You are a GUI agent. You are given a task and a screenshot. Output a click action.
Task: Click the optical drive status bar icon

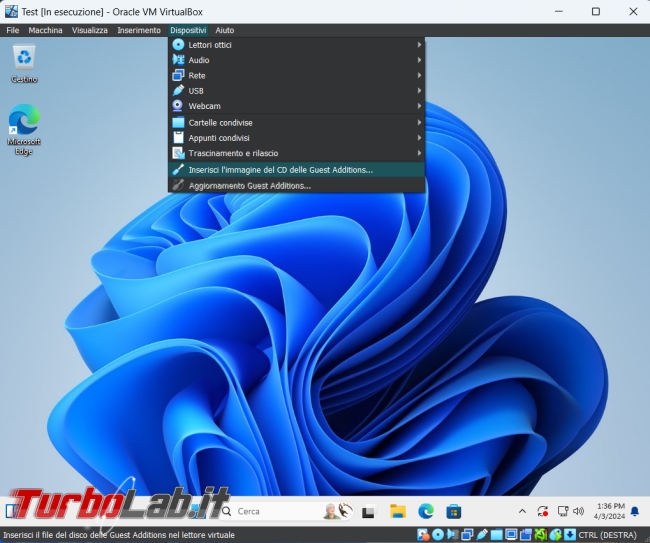438,535
